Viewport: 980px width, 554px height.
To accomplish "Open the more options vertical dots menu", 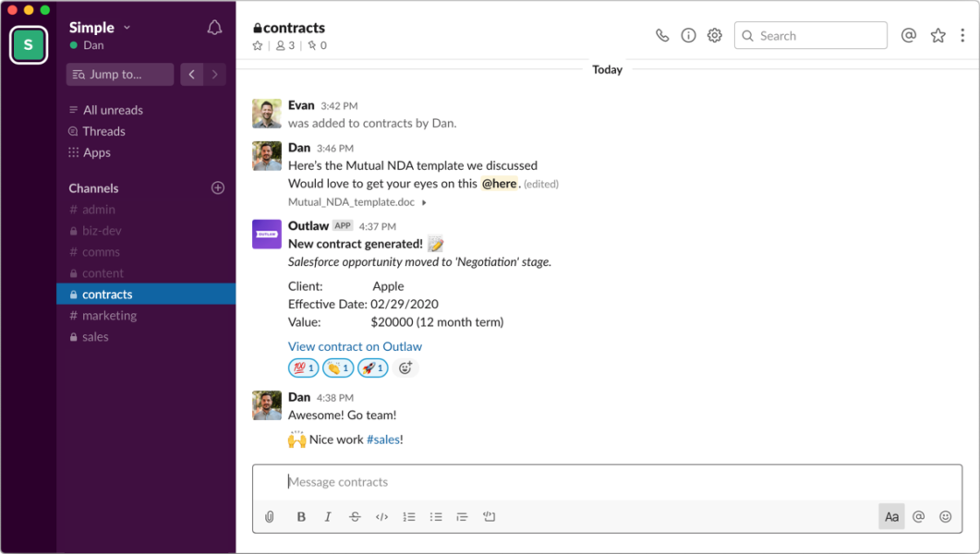I will pos(962,36).
